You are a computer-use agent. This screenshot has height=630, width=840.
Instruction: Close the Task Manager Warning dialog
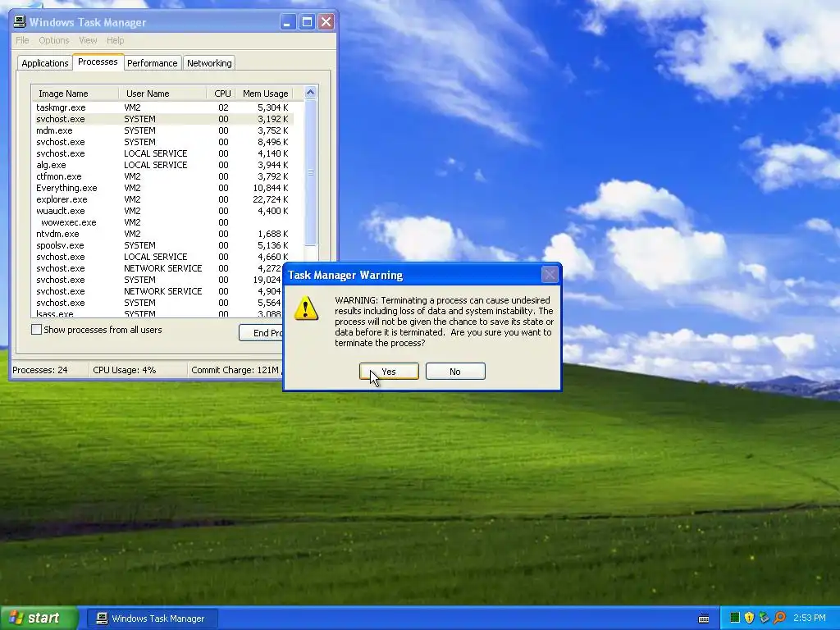click(x=550, y=275)
